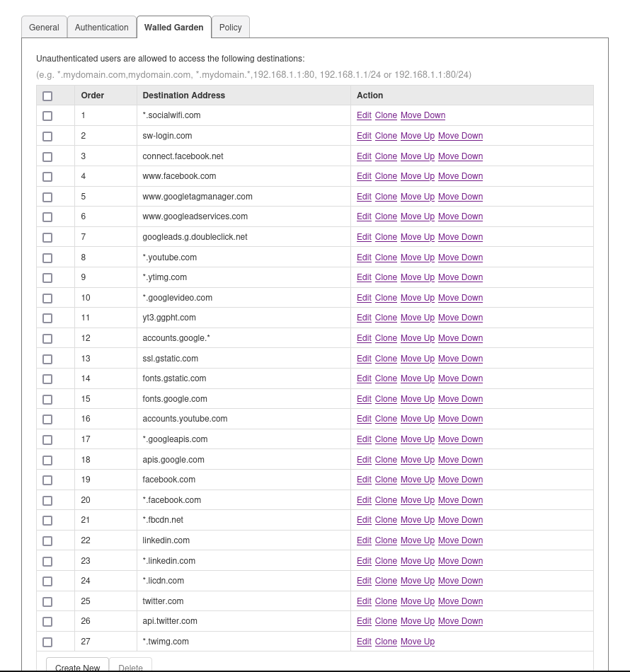Move up the *.twimg.com entry
The image size is (630, 672).
[417, 642]
